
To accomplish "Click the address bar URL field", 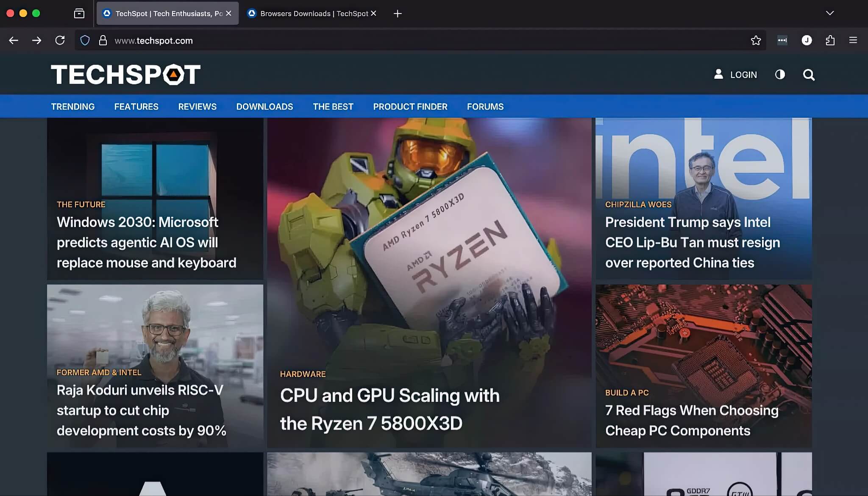I will tap(381, 41).
